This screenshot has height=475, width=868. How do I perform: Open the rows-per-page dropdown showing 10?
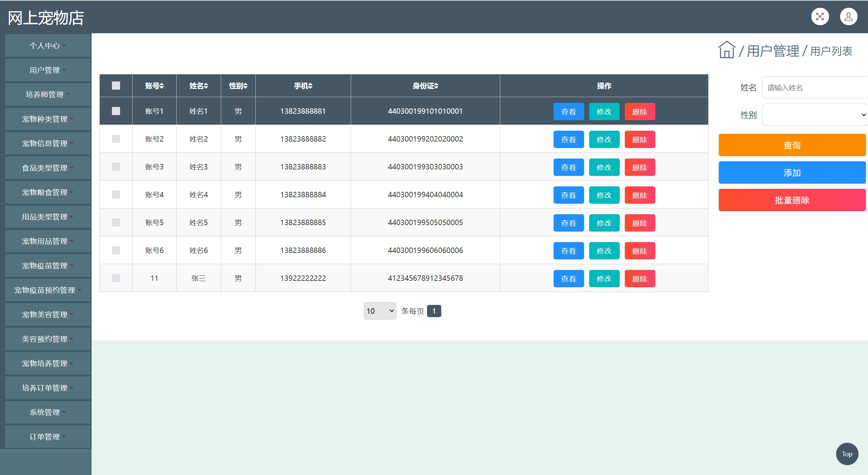tap(380, 311)
